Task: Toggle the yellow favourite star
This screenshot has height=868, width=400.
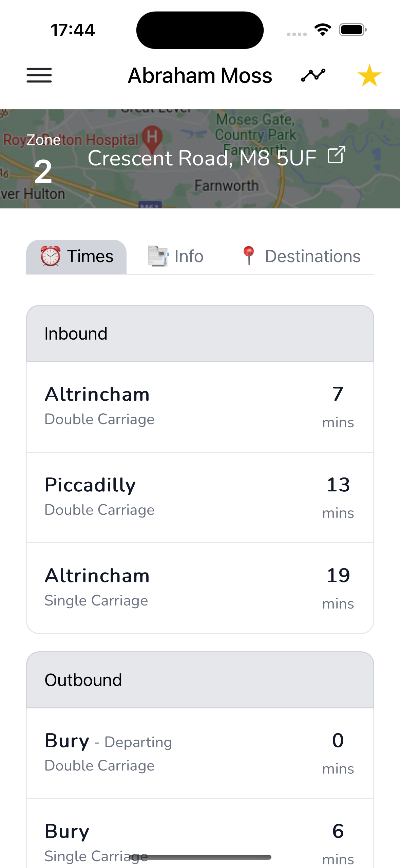Action: [x=369, y=75]
